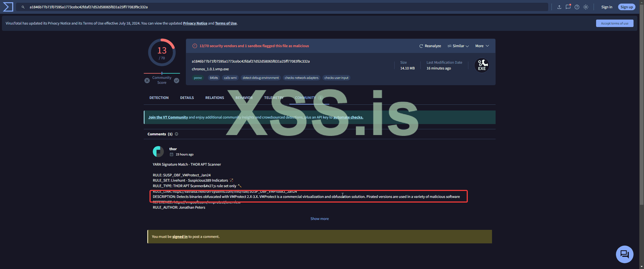Image resolution: width=644 pixels, height=269 pixels.
Task: Click the red alert warning icon
Action: 195,46
